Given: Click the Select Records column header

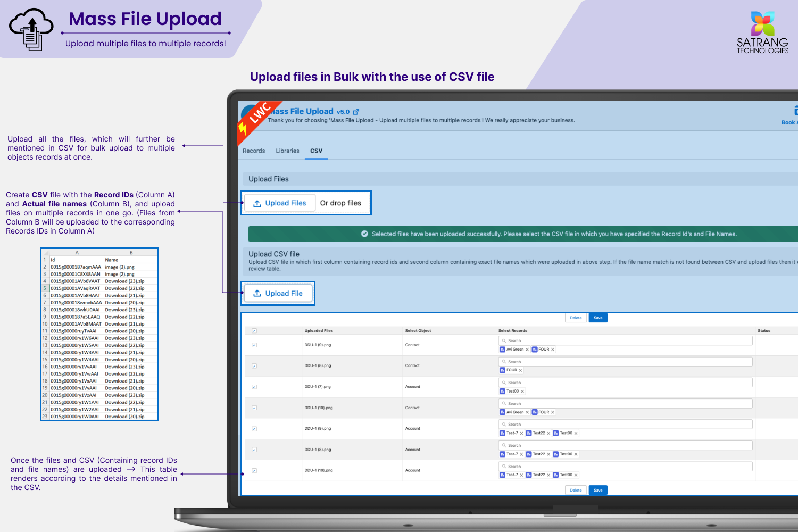Looking at the screenshot, I should (513, 331).
